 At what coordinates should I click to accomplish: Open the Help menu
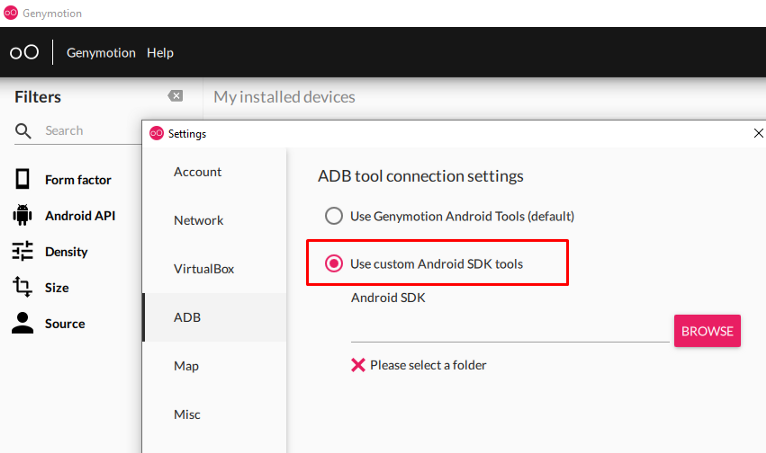[x=160, y=53]
